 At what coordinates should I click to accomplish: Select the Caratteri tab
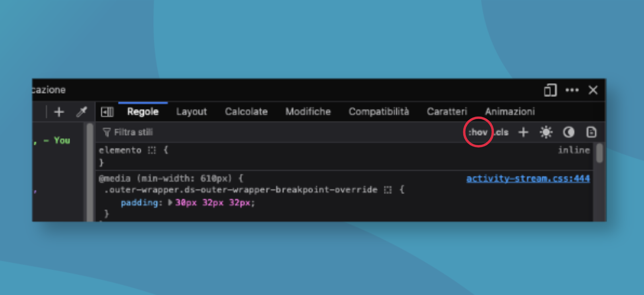coord(447,112)
